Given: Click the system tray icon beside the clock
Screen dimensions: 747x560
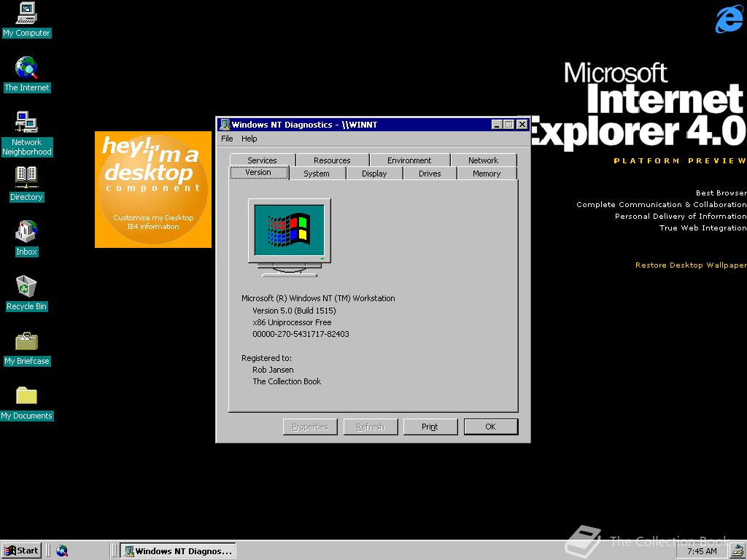Looking at the screenshot, I should point(737,551).
